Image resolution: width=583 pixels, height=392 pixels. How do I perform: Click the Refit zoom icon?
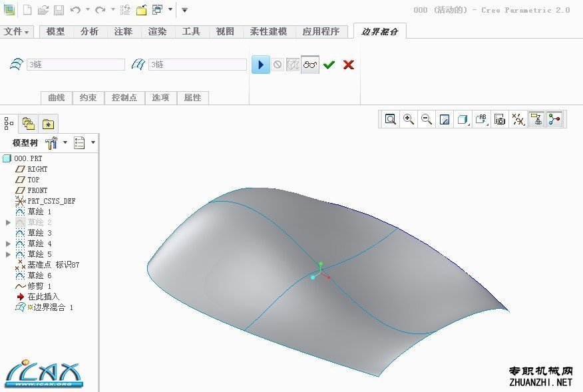tap(390, 119)
